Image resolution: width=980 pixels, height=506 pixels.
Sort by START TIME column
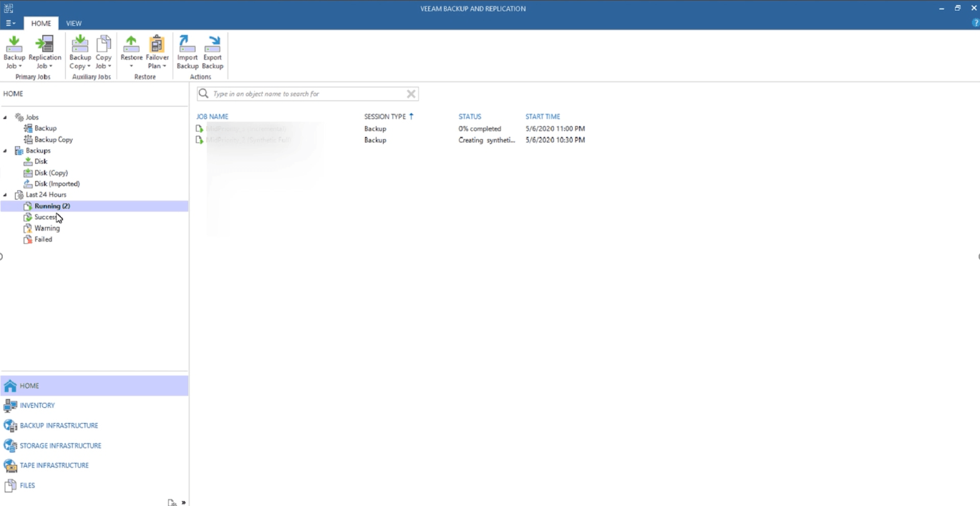point(543,117)
